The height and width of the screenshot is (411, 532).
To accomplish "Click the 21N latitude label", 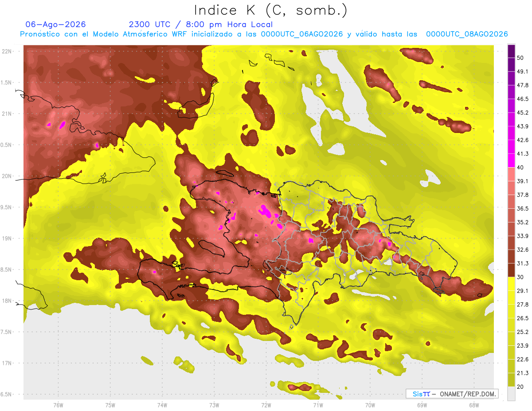I will pyautogui.click(x=7, y=114).
